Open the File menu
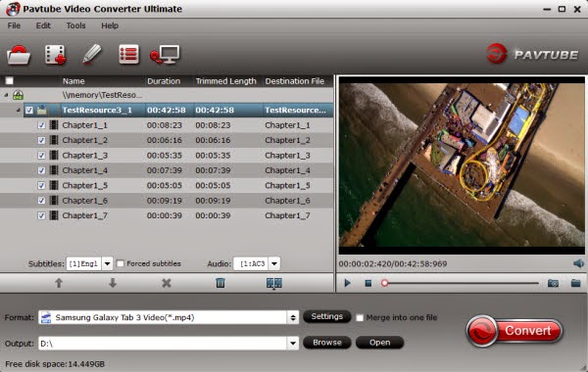The image size is (588, 372). 14,25
